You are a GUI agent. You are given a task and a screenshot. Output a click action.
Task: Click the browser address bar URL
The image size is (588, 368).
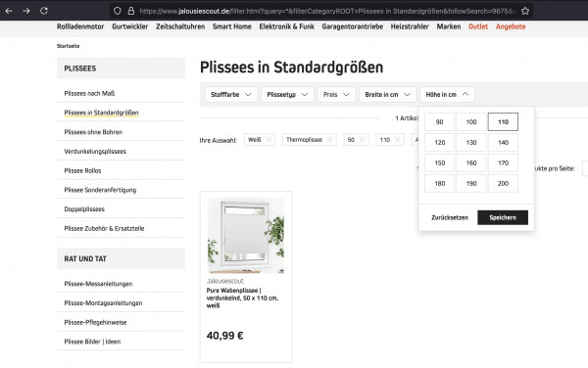coord(327,11)
